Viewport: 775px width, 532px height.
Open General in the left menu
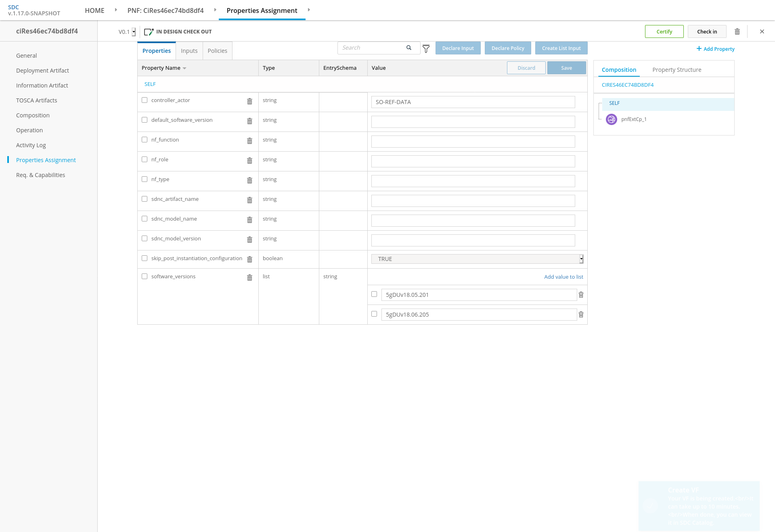27,56
